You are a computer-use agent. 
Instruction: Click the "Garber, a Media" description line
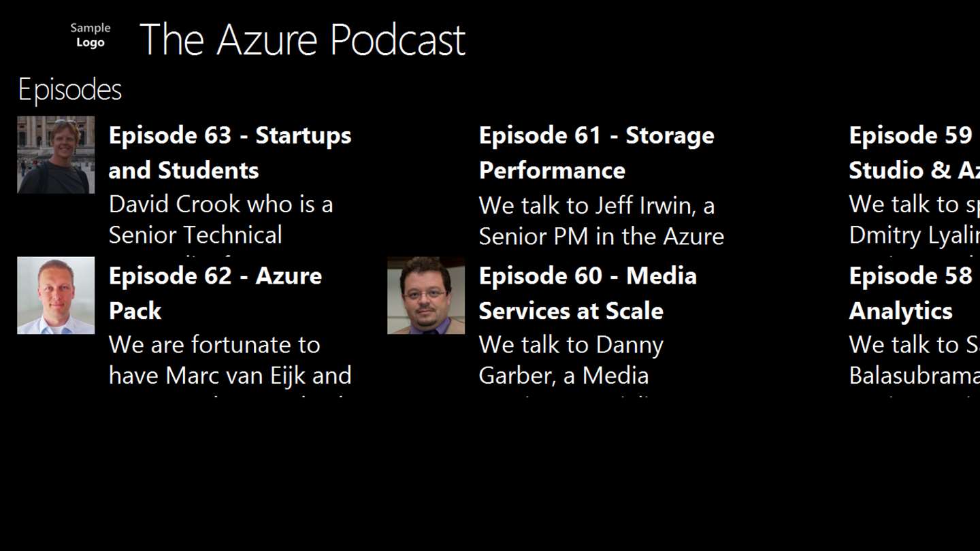point(563,375)
